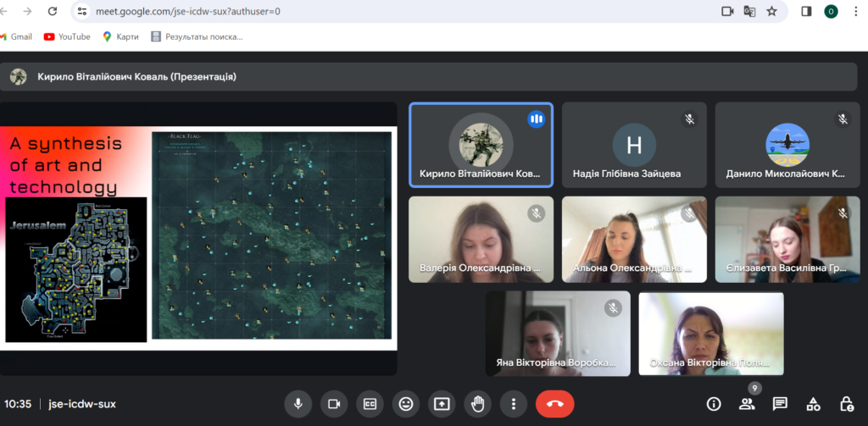
Task: Click the Present now screen share icon
Action: (442, 403)
